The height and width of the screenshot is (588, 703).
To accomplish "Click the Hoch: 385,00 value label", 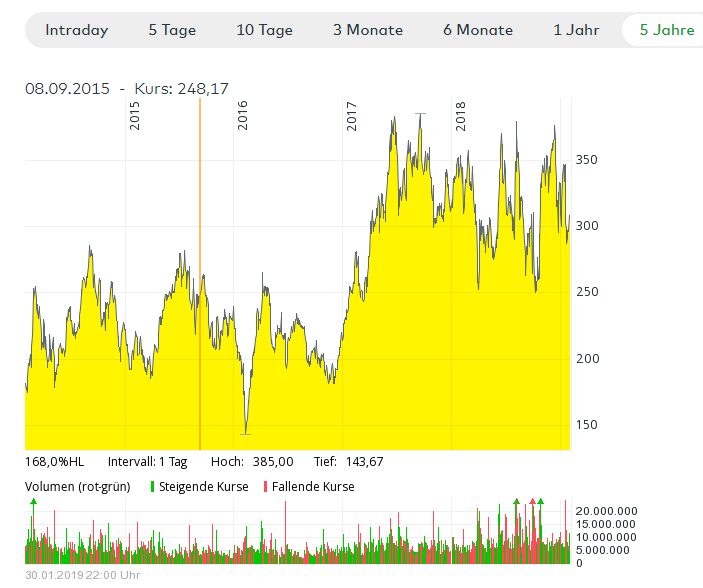I will click(252, 461).
